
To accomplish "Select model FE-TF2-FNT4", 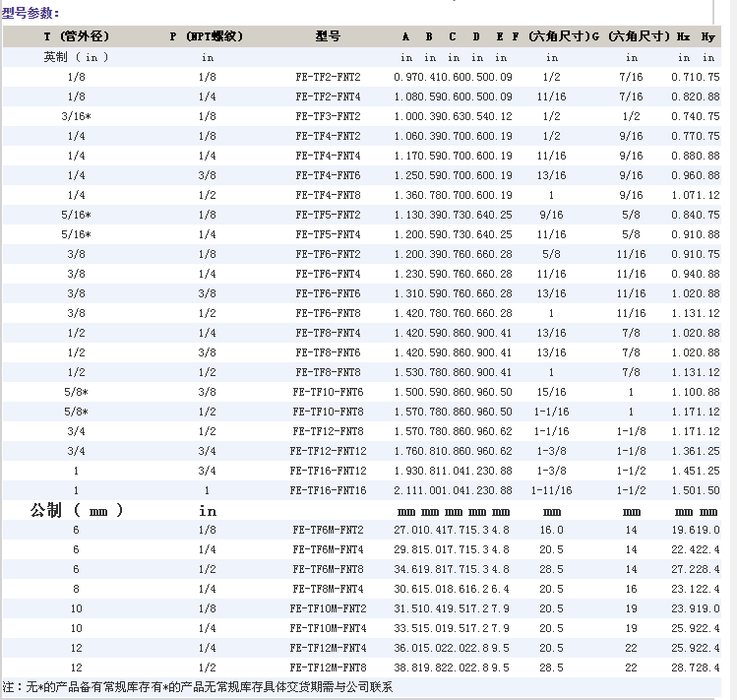I will click(x=328, y=96).
